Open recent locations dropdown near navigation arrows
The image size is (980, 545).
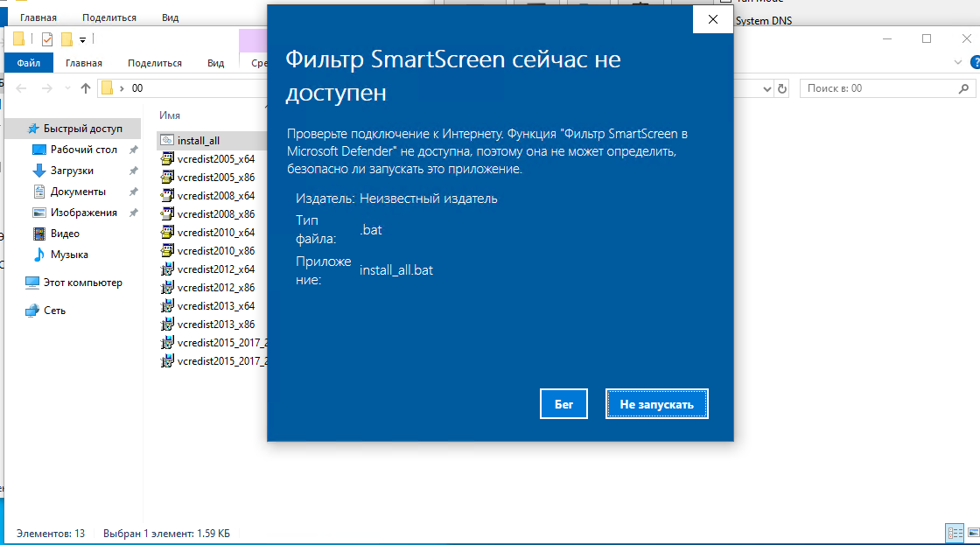[x=67, y=88]
